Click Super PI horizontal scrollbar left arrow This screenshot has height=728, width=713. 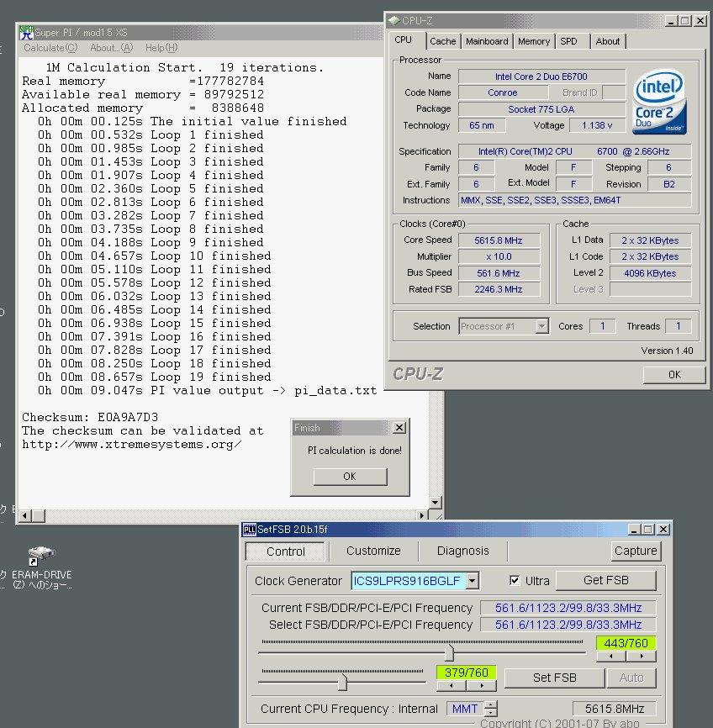[24, 515]
